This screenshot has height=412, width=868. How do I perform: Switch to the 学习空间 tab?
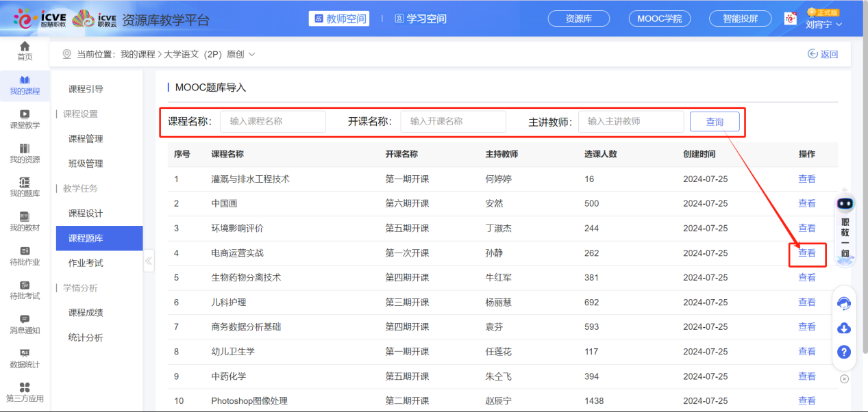(x=420, y=18)
